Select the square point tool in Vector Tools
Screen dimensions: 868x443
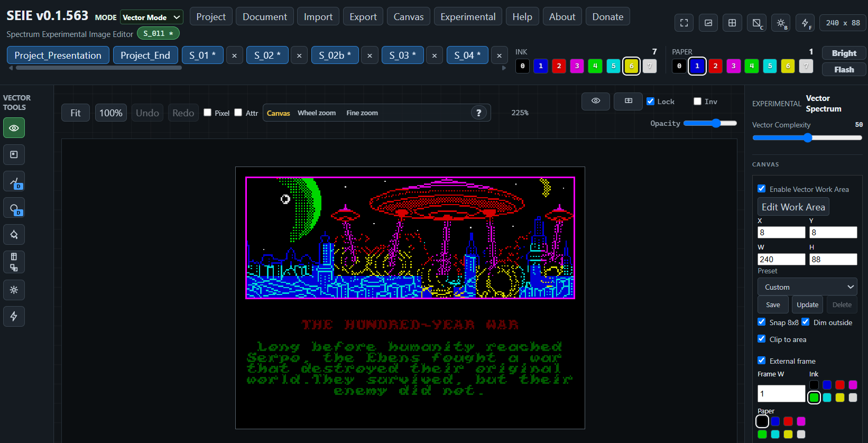click(14, 154)
